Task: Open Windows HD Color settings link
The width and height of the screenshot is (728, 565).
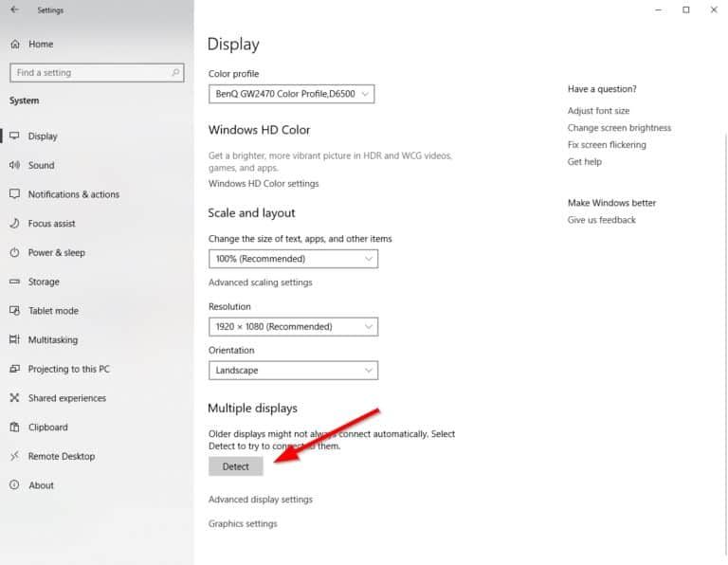Action: [264, 184]
